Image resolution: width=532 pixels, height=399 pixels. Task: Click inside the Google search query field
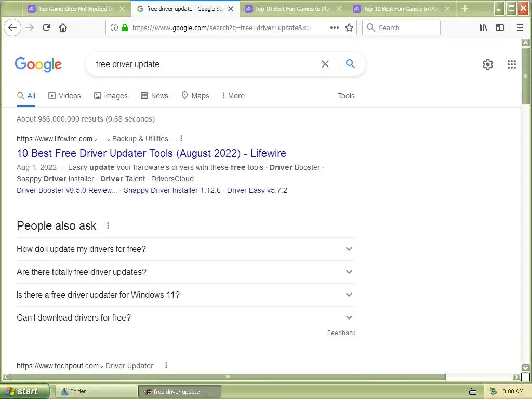tap(205, 64)
